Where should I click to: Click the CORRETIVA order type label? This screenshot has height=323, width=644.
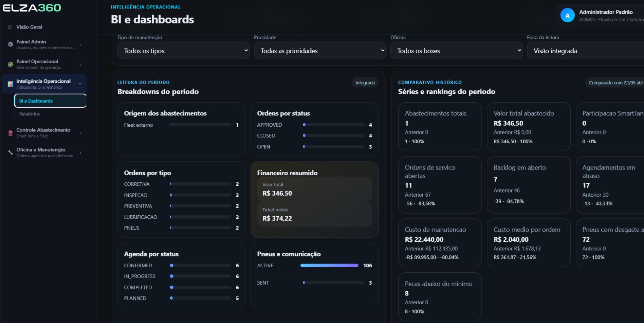coord(136,184)
